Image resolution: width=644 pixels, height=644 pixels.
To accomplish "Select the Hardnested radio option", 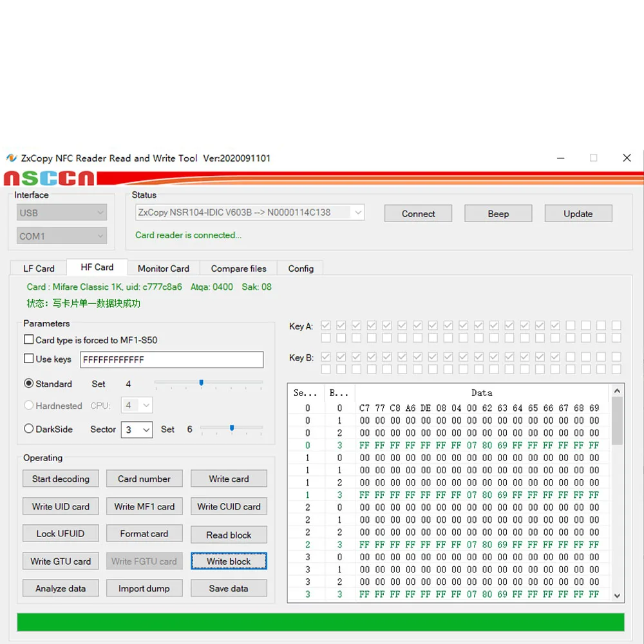I will pyautogui.click(x=29, y=405).
